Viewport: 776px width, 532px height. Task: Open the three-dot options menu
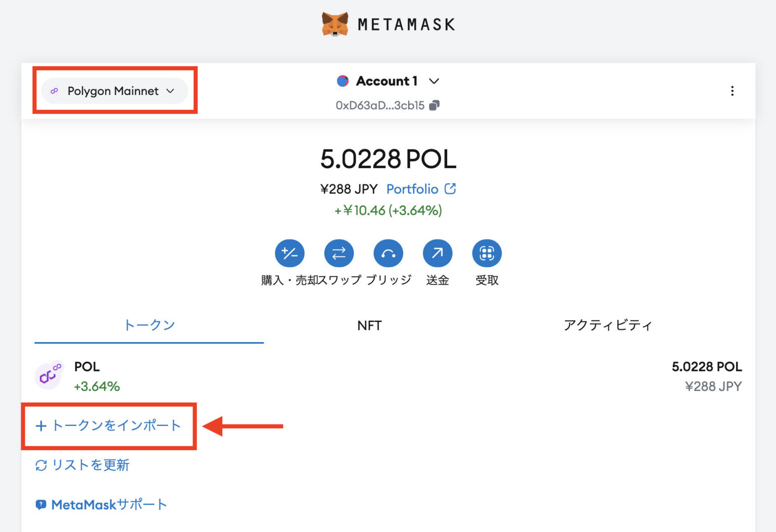point(732,91)
